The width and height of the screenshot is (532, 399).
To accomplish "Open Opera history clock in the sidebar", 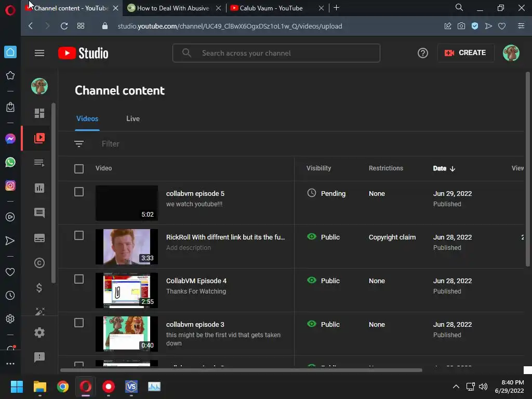I will point(10,296).
